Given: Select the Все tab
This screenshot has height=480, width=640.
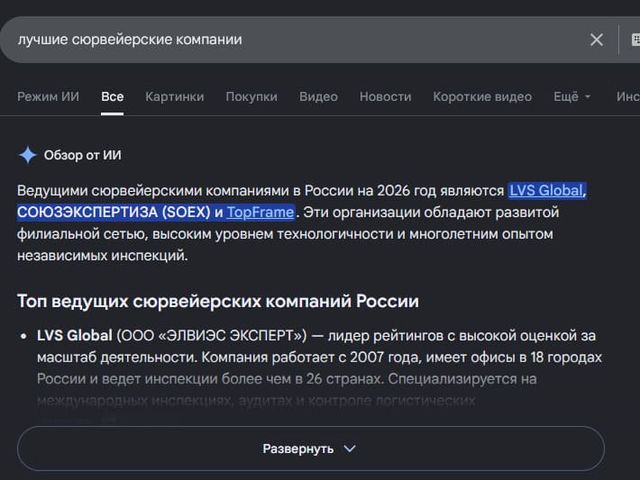Looking at the screenshot, I should [112, 97].
